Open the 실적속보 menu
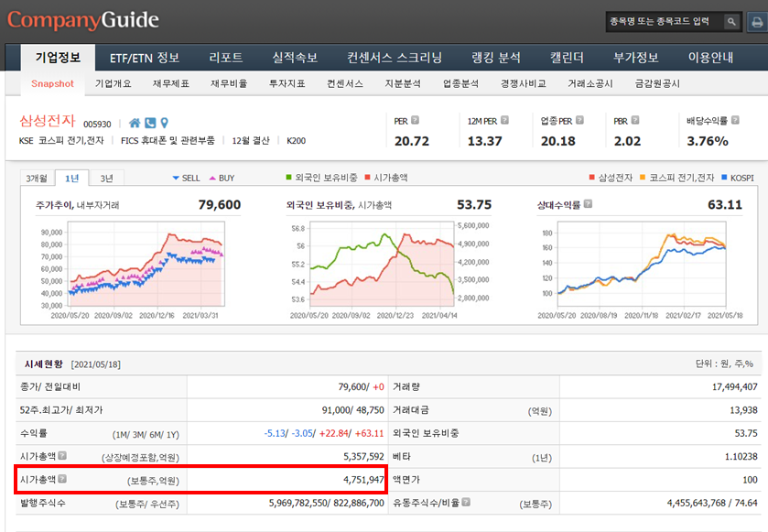This screenshot has width=768, height=532. pyautogui.click(x=295, y=58)
